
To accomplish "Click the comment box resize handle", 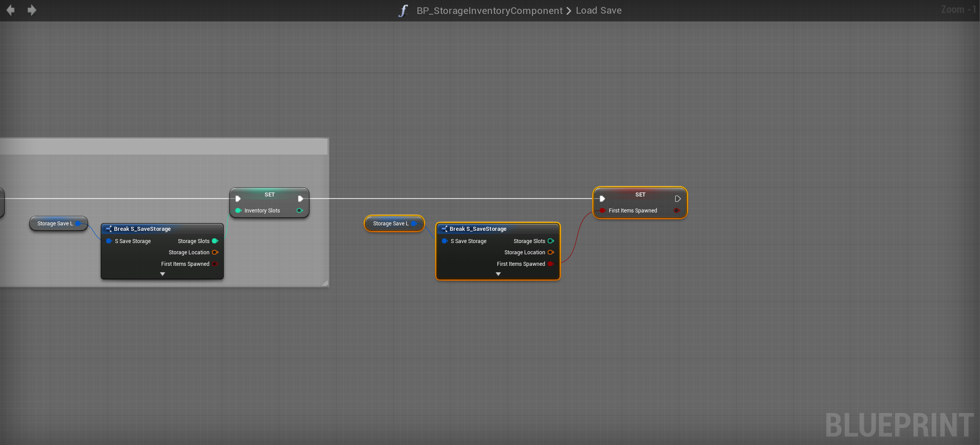I will [325, 284].
